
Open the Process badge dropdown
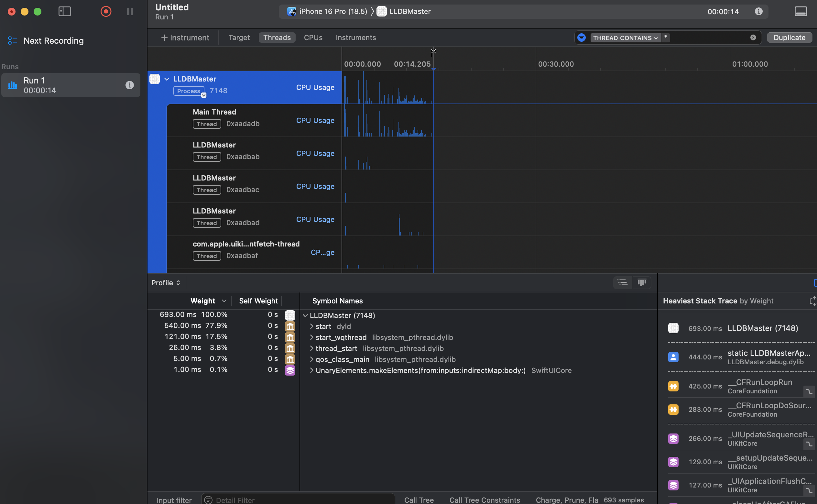[203, 95]
